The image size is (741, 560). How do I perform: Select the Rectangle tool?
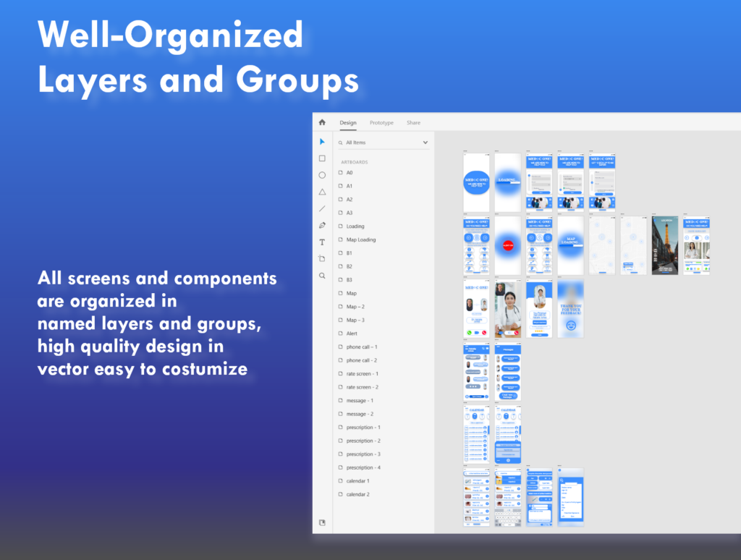tap(322, 158)
